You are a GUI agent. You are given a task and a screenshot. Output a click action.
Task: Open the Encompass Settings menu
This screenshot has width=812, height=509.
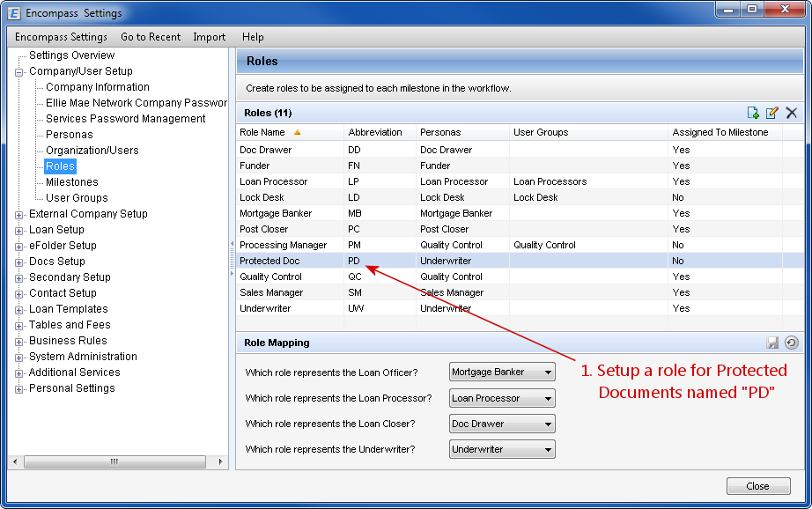(61, 37)
